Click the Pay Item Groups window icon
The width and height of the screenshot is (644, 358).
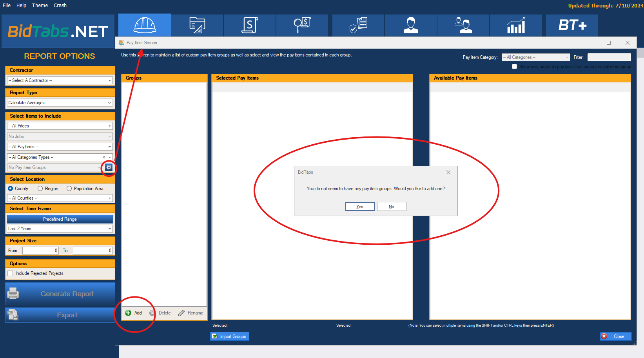tap(122, 43)
